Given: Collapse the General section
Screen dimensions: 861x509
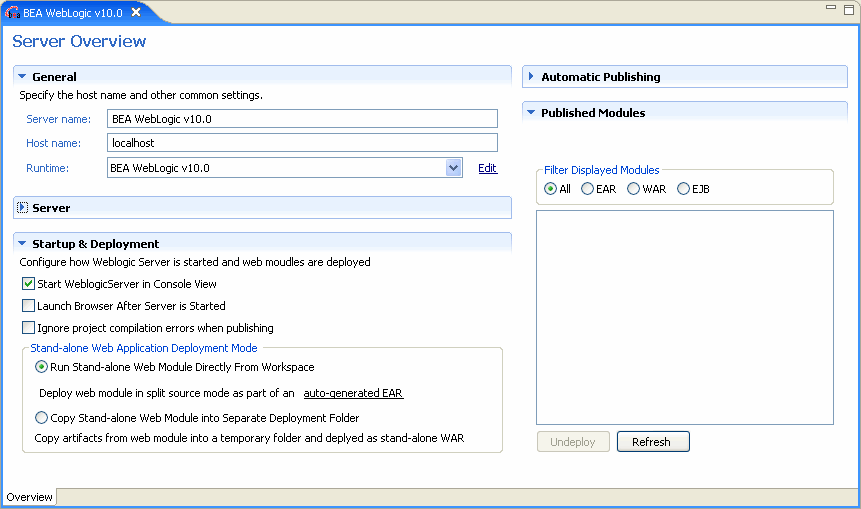Looking at the screenshot, I should [22, 77].
